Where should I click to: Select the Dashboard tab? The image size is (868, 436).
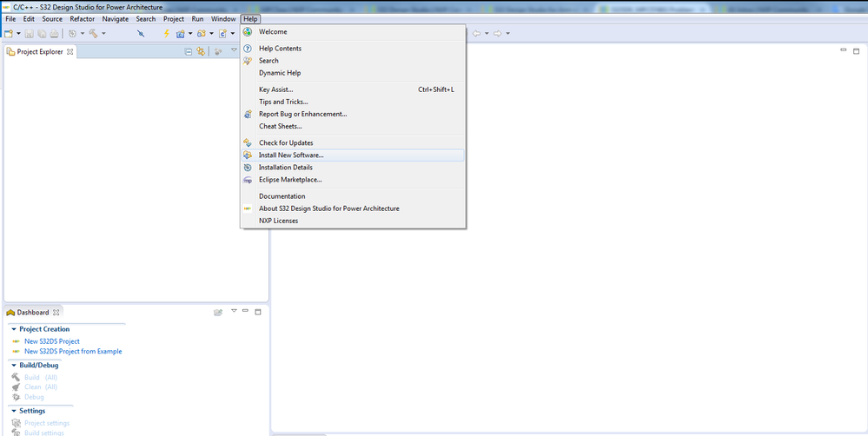pos(32,312)
